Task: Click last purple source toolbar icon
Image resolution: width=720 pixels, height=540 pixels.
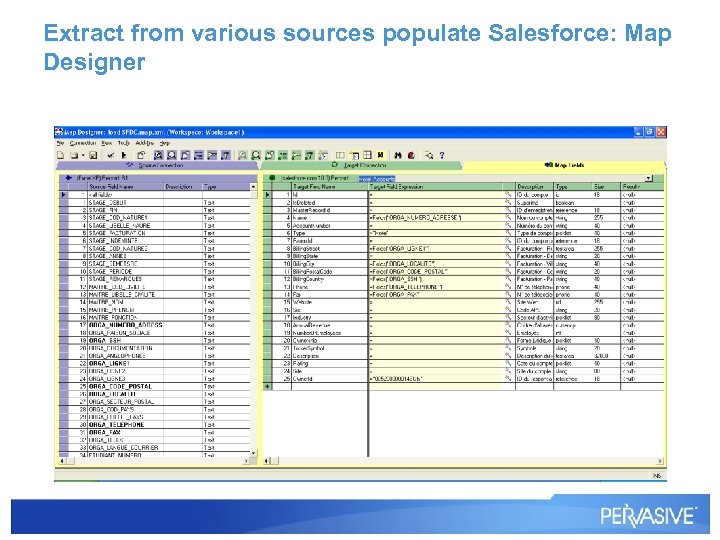Action: click(225, 155)
